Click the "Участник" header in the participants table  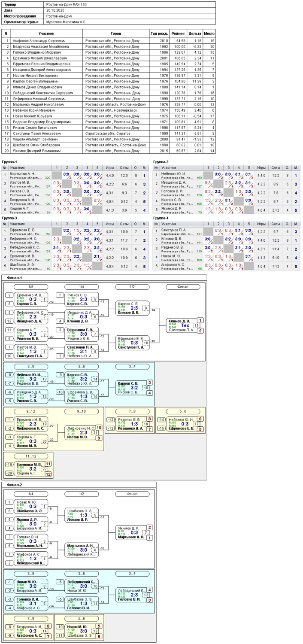pyautogui.click(x=46, y=33)
